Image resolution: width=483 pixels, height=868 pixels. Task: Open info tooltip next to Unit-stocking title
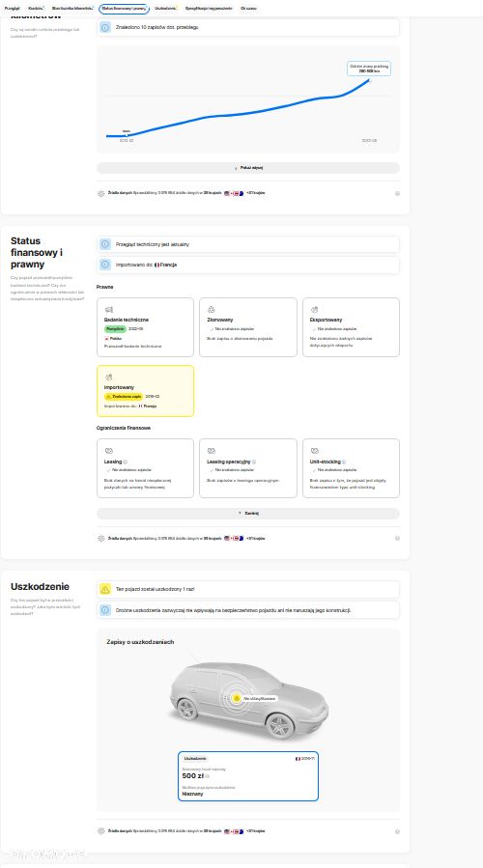point(344,462)
